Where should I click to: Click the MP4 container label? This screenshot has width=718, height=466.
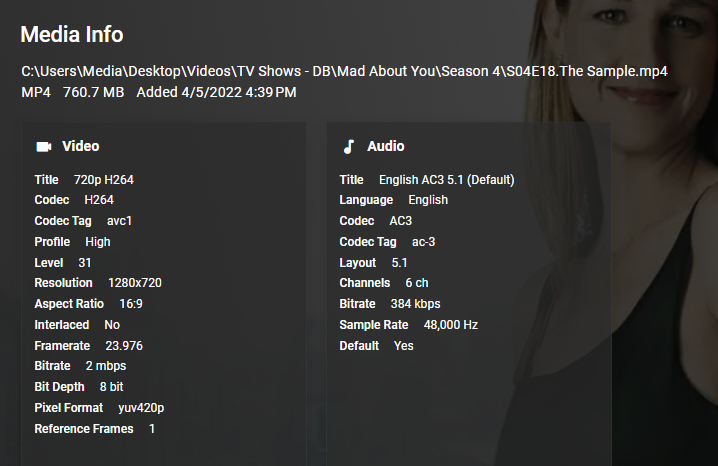tap(36, 92)
